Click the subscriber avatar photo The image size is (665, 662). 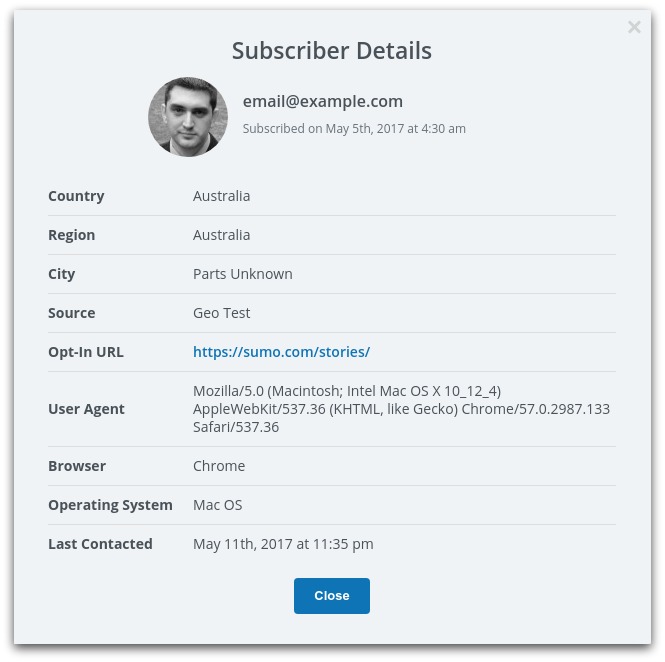click(x=188, y=117)
